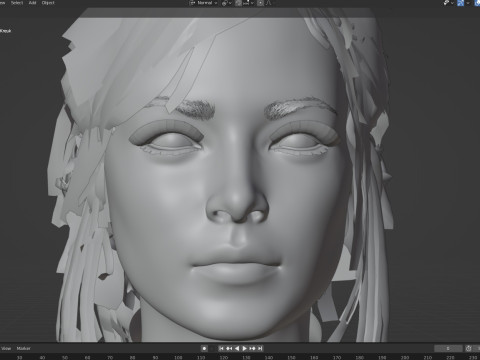
Task: Open the proportional editing falloff curve
Action: [268, 3]
